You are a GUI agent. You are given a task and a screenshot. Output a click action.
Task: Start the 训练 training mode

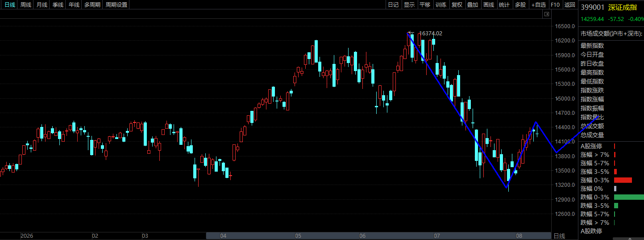[441, 5]
